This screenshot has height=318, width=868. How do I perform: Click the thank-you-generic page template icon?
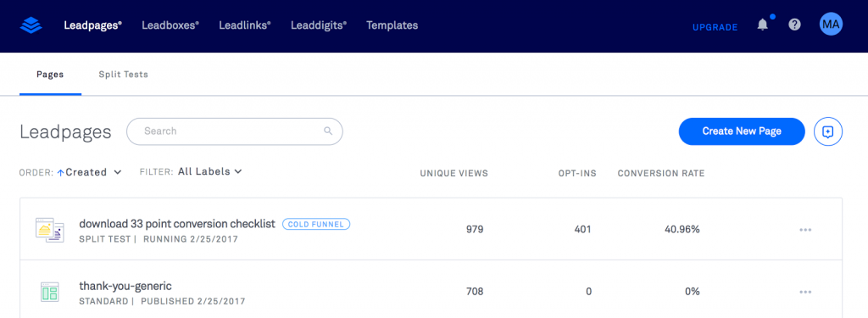pyautogui.click(x=50, y=292)
